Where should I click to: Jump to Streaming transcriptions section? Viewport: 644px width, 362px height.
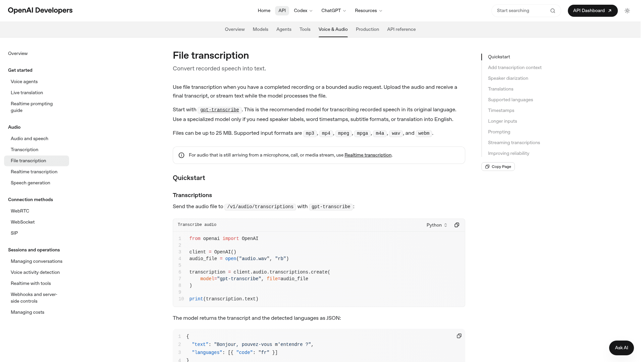click(514, 143)
